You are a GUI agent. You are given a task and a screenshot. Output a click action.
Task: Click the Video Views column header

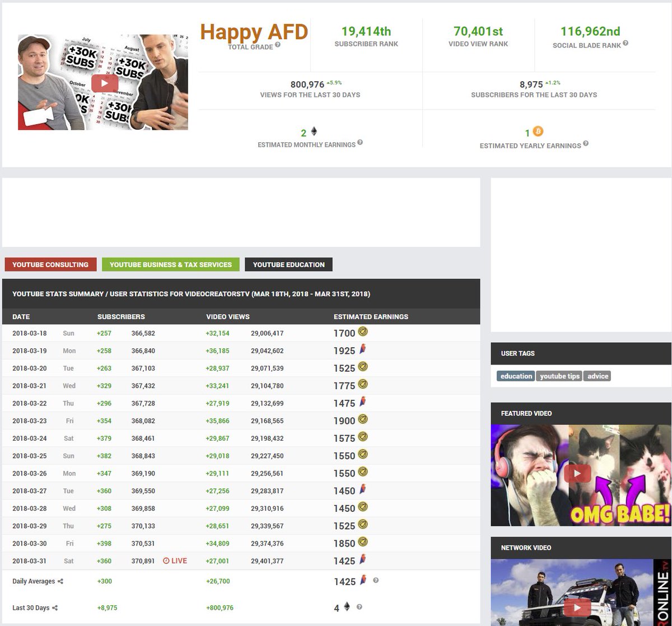point(228,316)
